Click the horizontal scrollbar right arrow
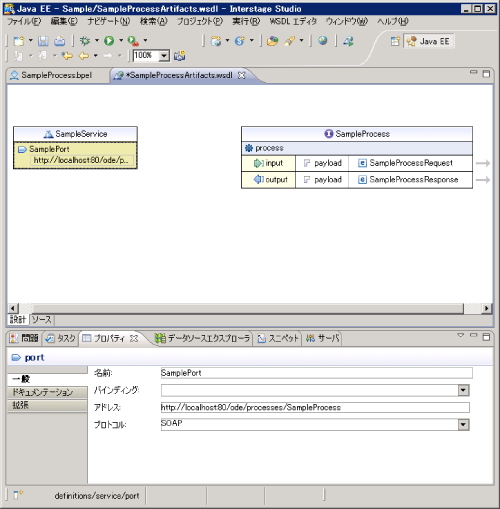Screen dimensions: 500x509 486,308
